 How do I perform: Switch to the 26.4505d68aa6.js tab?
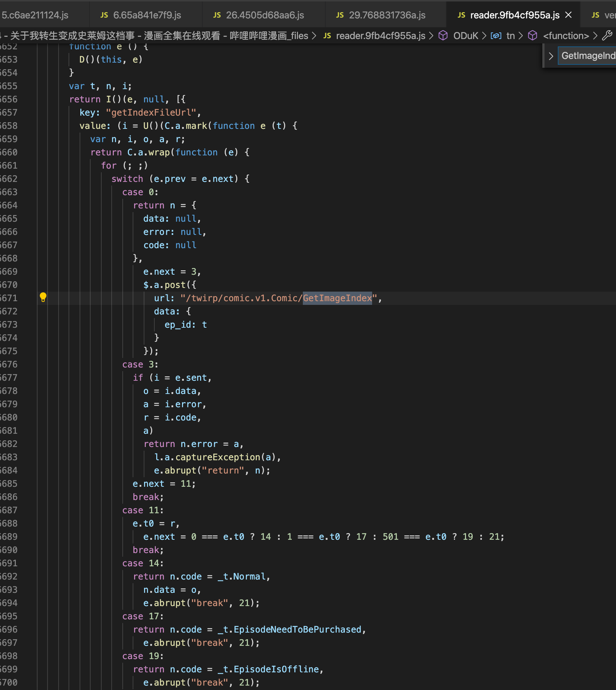(264, 15)
